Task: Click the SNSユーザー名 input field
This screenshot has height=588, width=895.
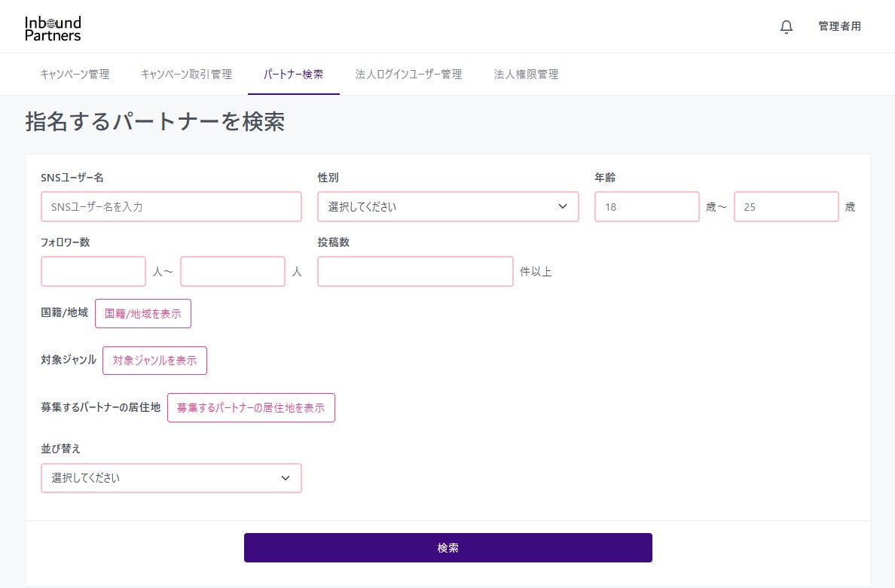Action: (x=171, y=207)
